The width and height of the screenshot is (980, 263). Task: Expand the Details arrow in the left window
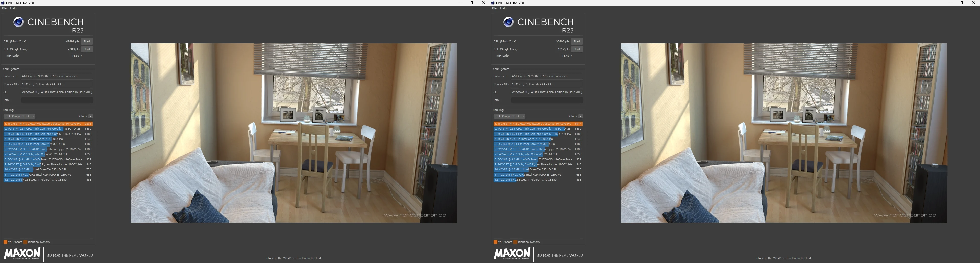(x=91, y=116)
